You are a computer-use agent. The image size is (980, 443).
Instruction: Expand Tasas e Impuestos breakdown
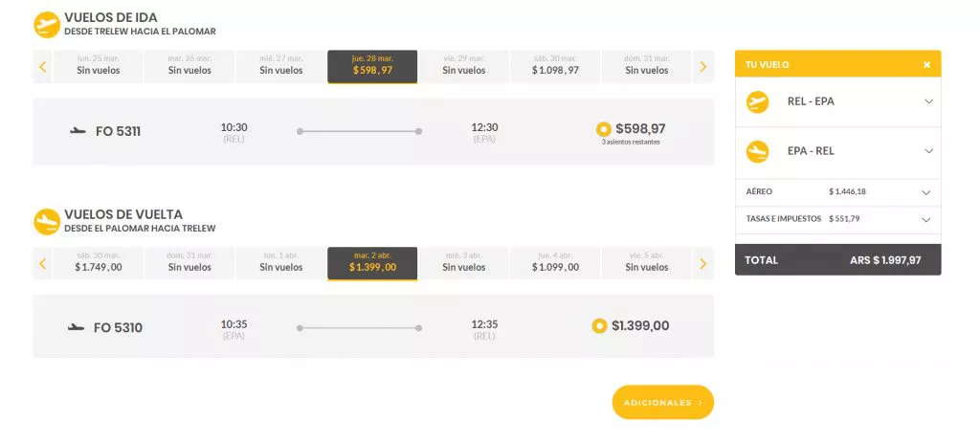click(x=926, y=220)
